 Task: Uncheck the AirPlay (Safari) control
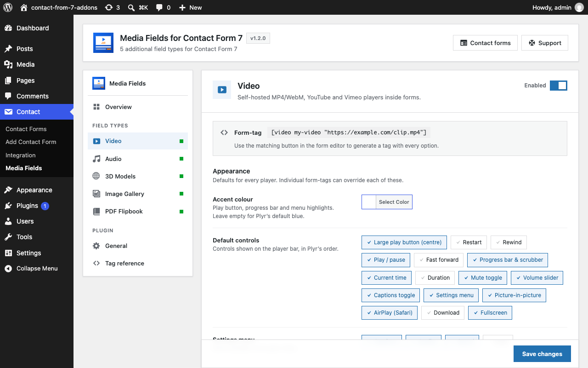[390, 313]
